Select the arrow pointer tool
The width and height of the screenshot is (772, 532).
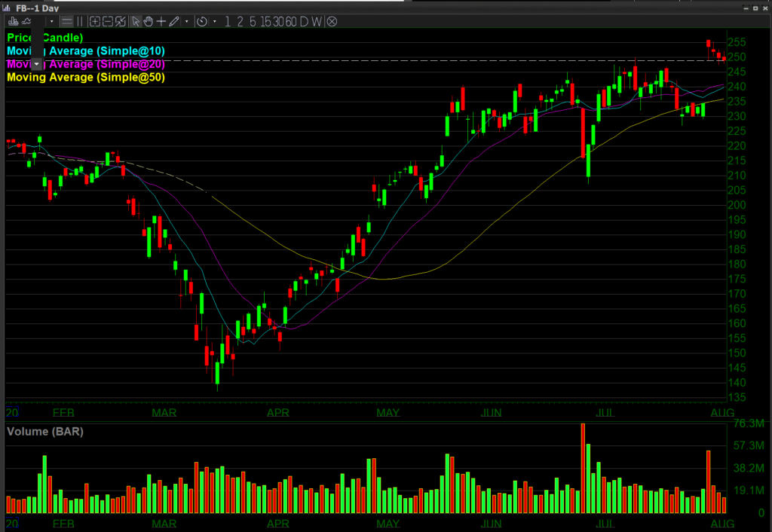[x=136, y=21]
